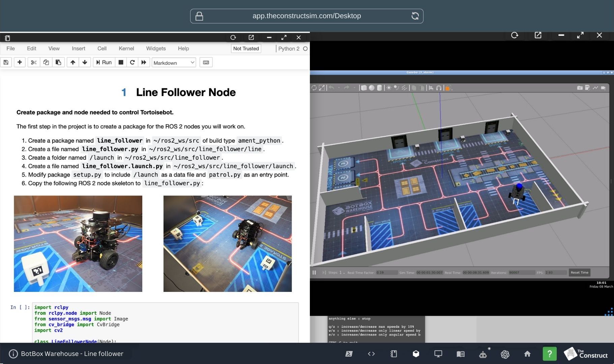Viewport: 614px width, 364px height.
Task: Click The Construct logo
Action: 586,354
